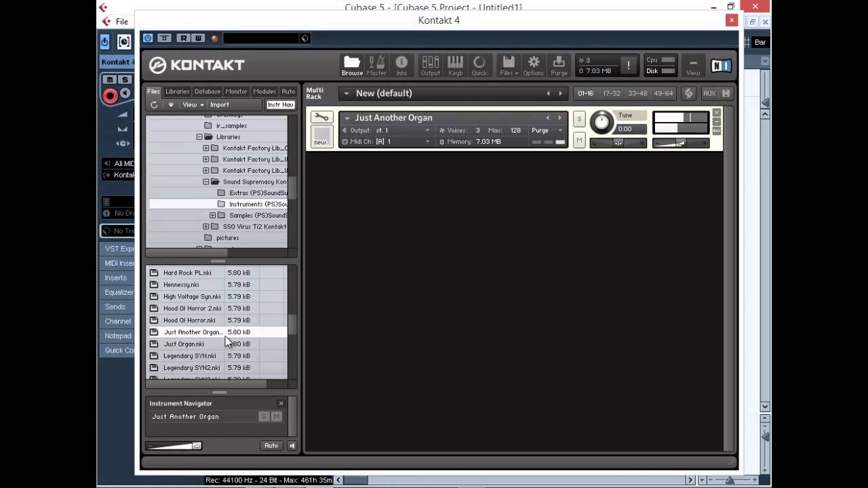Switch to the Modules tab
868x488 pixels.
coord(264,91)
